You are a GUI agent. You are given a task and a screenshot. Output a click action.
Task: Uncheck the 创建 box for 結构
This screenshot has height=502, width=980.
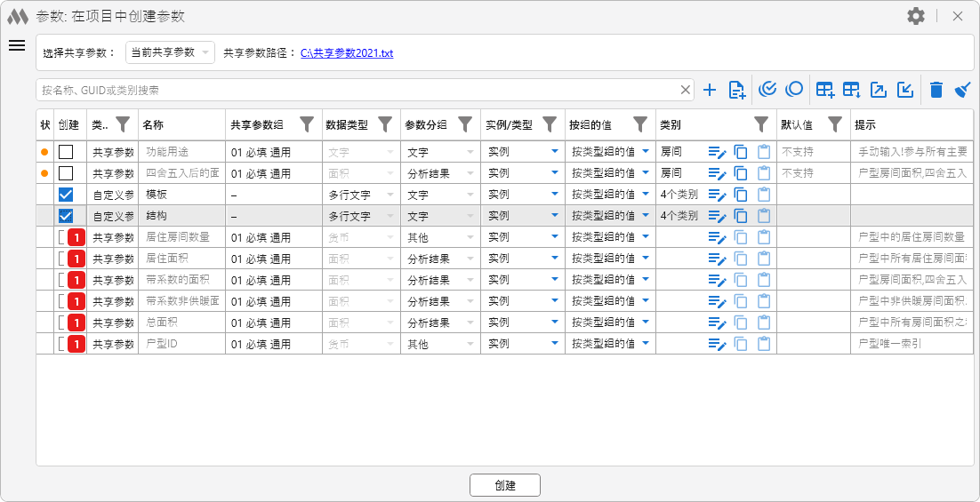(66, 216)
